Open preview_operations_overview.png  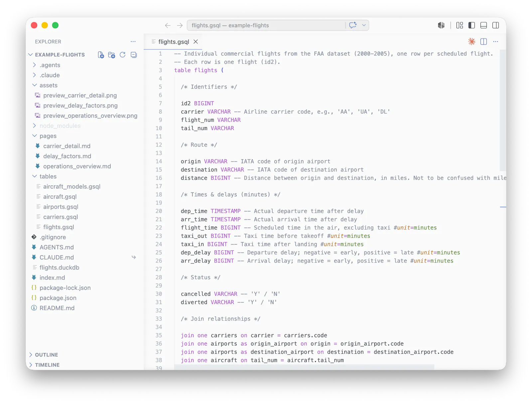pos(90,116)
